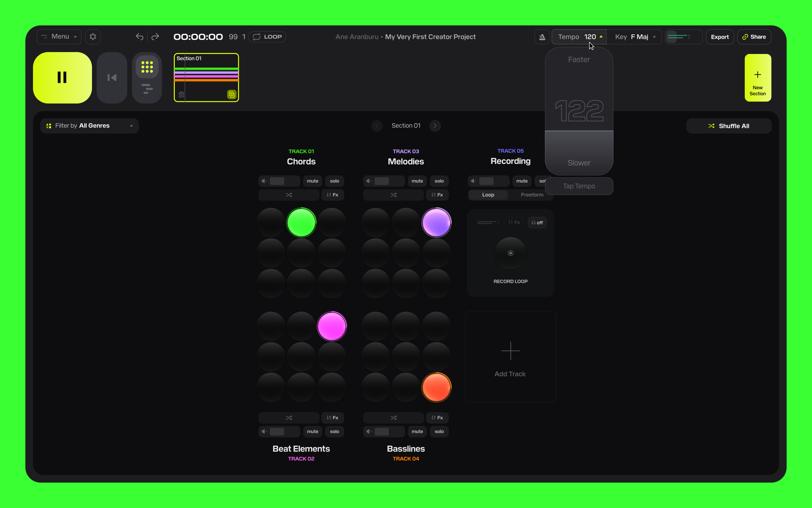Mute the Melodies track
812x508 pixels.
click(x=417, y=181)
